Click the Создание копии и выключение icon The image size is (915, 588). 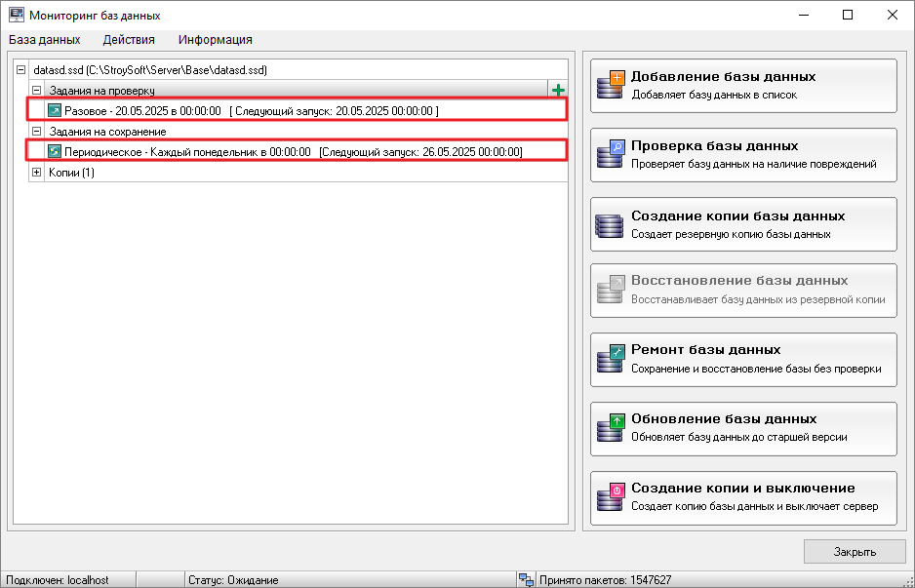coord(610,497)
